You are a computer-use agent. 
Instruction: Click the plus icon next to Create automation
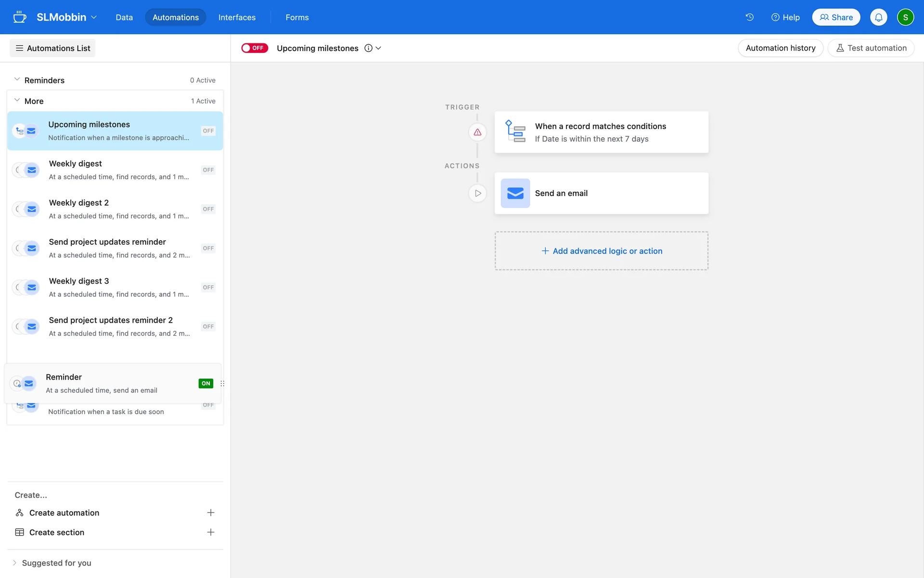pyautogui.click(x=210, y=512)
